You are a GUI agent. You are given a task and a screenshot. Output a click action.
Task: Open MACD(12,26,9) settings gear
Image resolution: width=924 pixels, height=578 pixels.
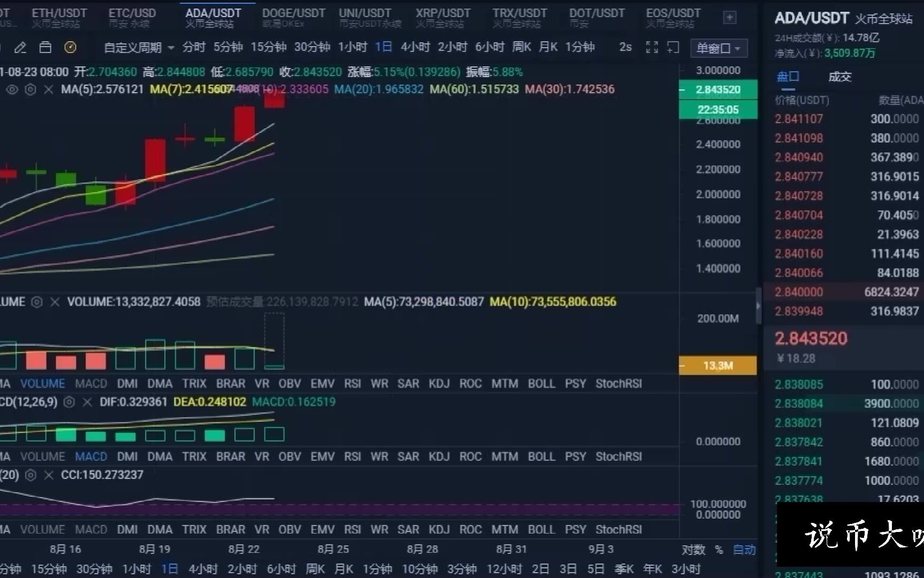point(69,402)
